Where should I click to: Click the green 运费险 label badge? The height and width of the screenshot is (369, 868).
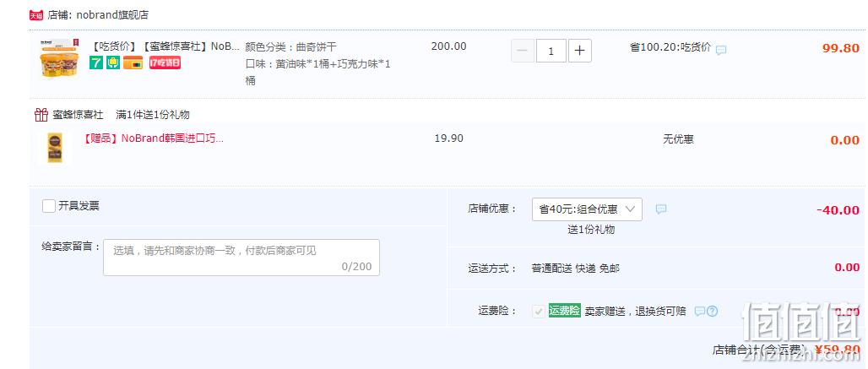[x=564, y=311]
